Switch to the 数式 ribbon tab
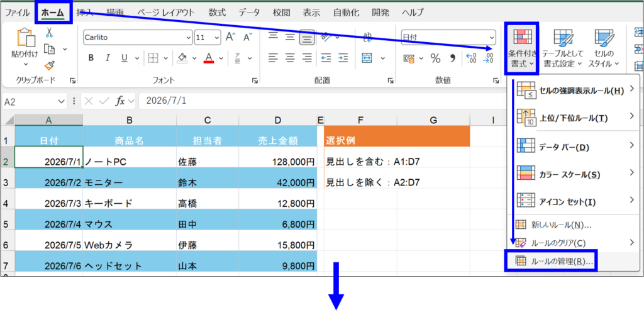644x327 pixels. pos(217,13)
